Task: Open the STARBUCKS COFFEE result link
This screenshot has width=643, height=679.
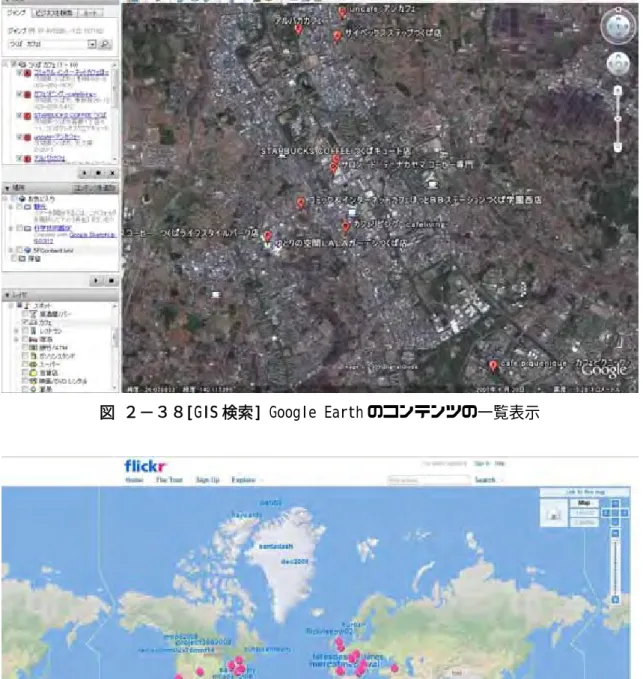Action: coord(70,115)
